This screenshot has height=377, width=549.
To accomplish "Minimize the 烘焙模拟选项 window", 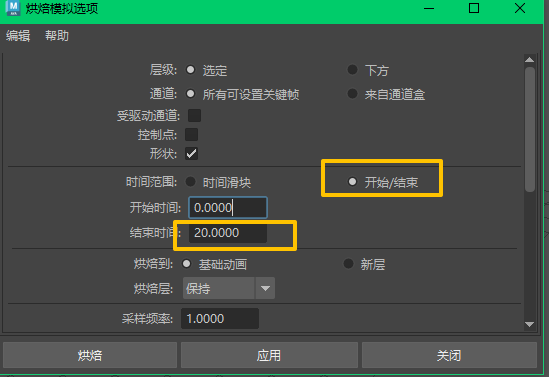I will tap(429, 8).
